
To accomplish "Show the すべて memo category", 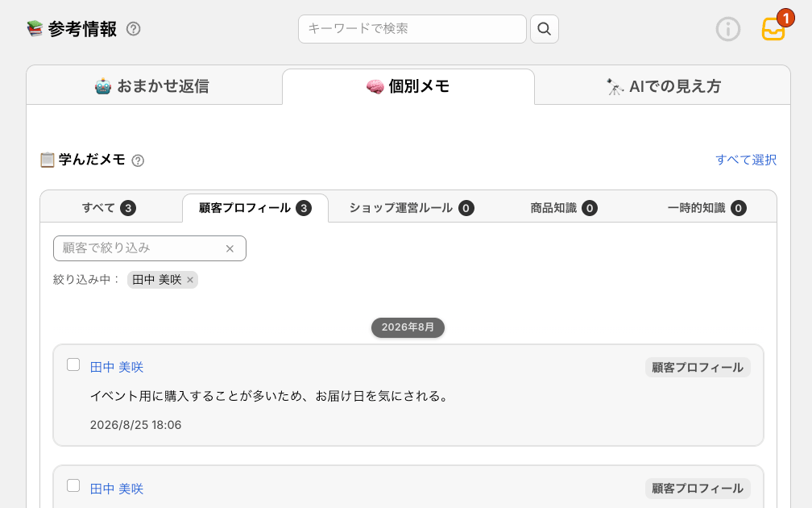I will coord(110,208).
